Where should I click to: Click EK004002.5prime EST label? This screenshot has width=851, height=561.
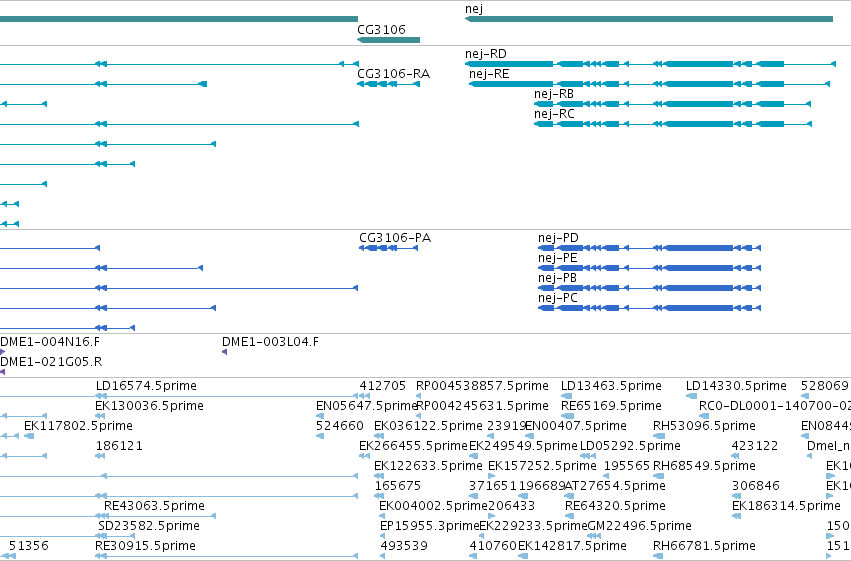pyautogui.click(x=433, y=506)
